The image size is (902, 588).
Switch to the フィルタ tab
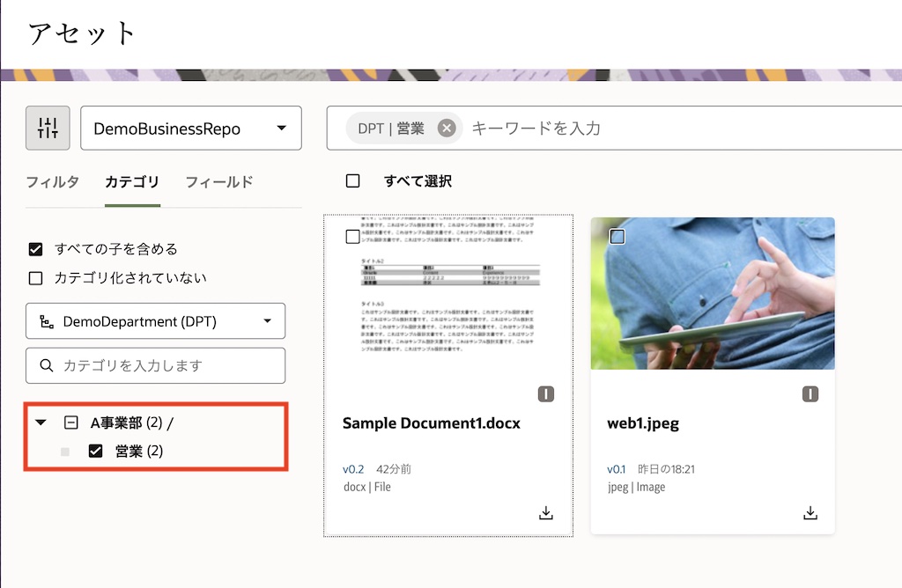[53, 182]
